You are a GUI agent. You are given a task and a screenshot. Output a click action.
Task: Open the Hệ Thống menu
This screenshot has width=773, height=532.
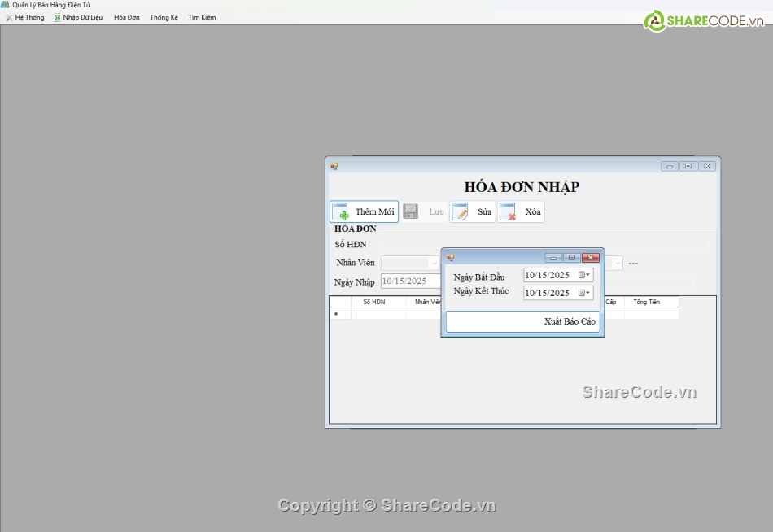click(x=25, y=17)
